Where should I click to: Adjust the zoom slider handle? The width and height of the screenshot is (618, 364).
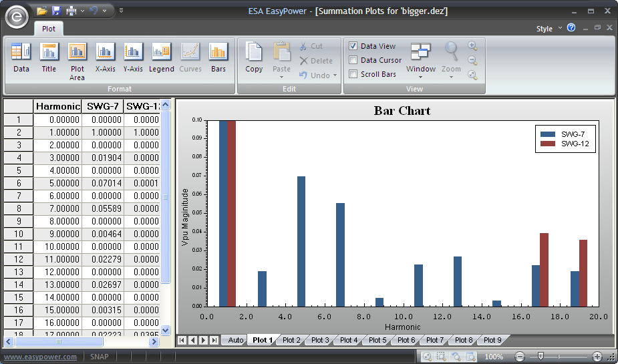coord(540,357)
